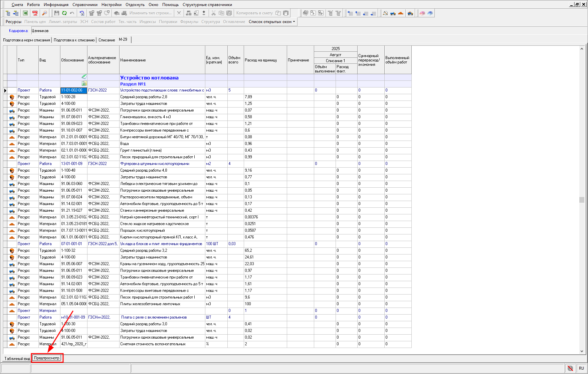Click the PDF export icon

click(x=35, y=13)
